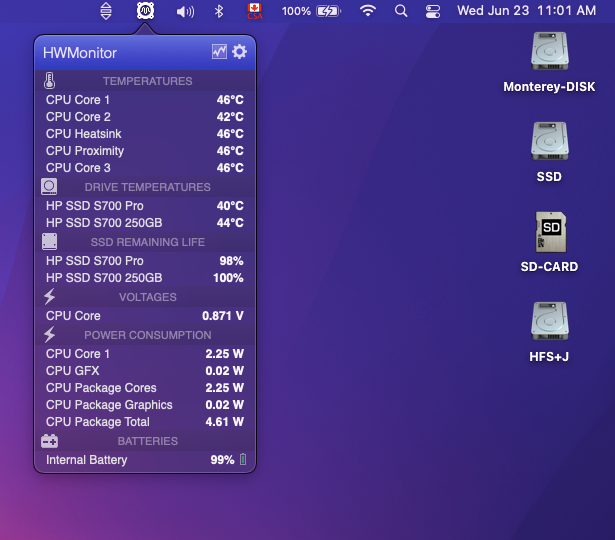Select the CPU Package Cores row
Viewport: 615px width, 540px height.
(x=145, y=387)
